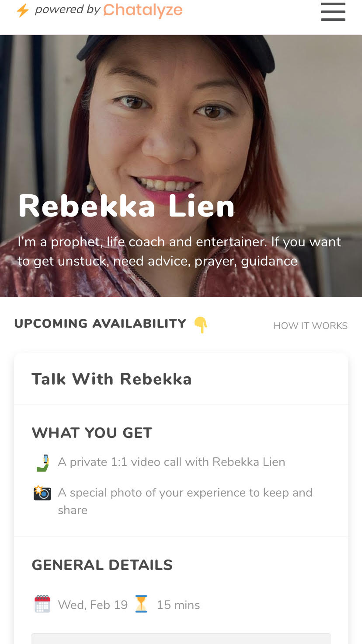This screenshot has width=362, height=644.
Task: Click the Talk With Rebekka card title
Action: (x=111, y=379)
